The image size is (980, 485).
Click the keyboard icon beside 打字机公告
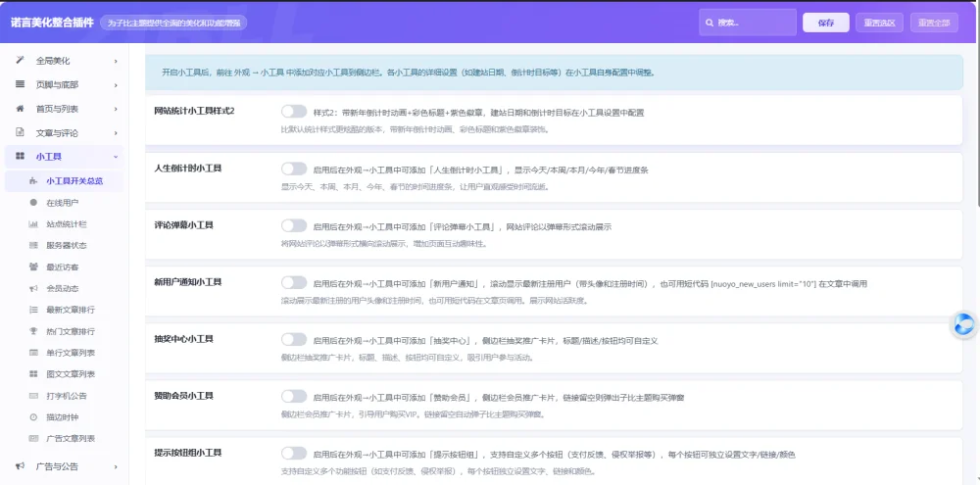pos(33,396)
